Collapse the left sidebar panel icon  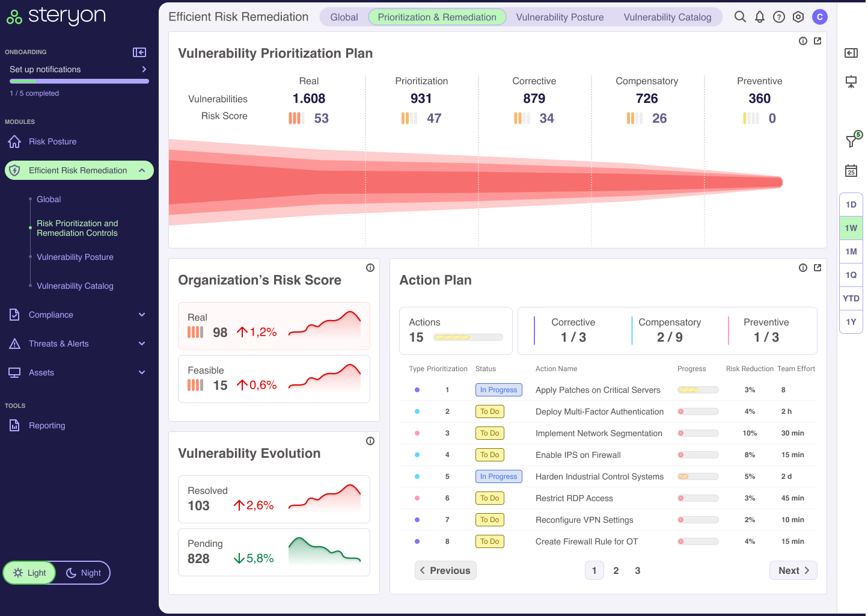point(139,52)
